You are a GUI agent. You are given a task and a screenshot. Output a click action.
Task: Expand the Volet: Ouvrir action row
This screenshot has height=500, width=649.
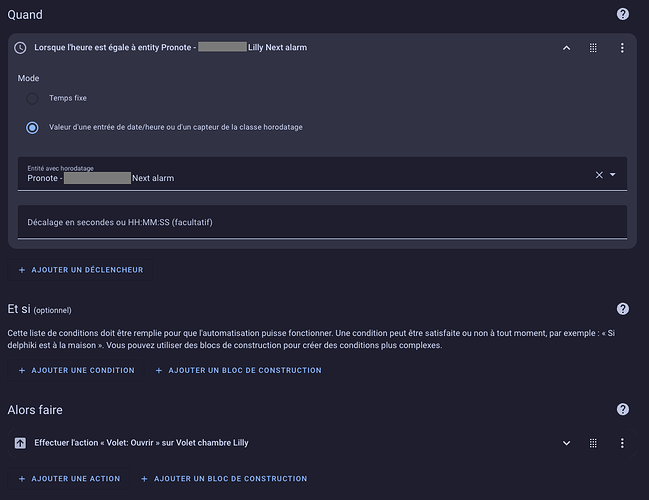coord(566,442)
